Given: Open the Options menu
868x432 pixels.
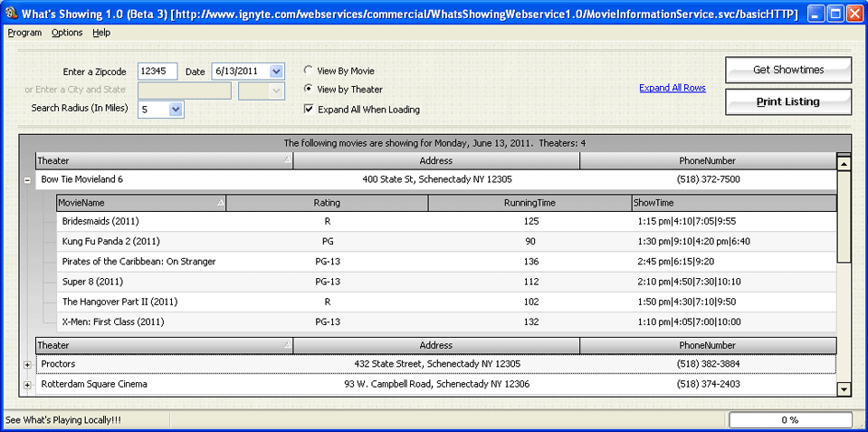Looking at the screenshot, I should point(67,33).
